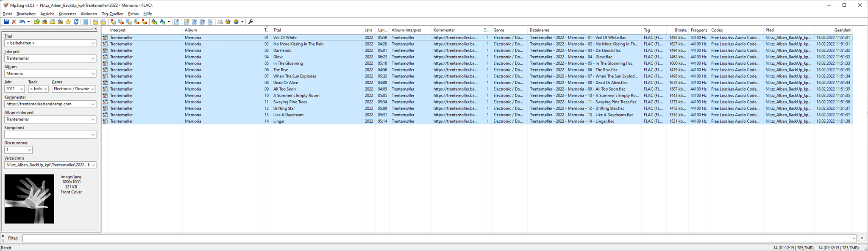Open the Hilfe menu
The width and height of the screenshot is (868, 251).
click(x=147, y=14)
